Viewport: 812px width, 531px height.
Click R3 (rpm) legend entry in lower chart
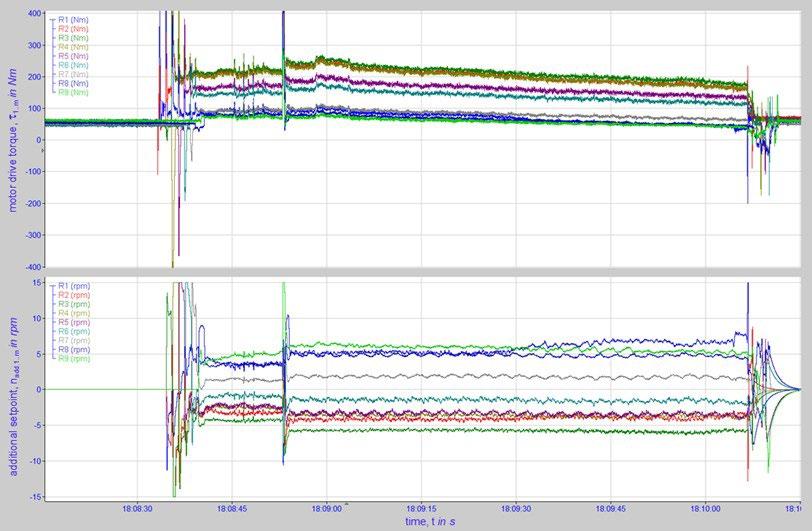(74, 304)
